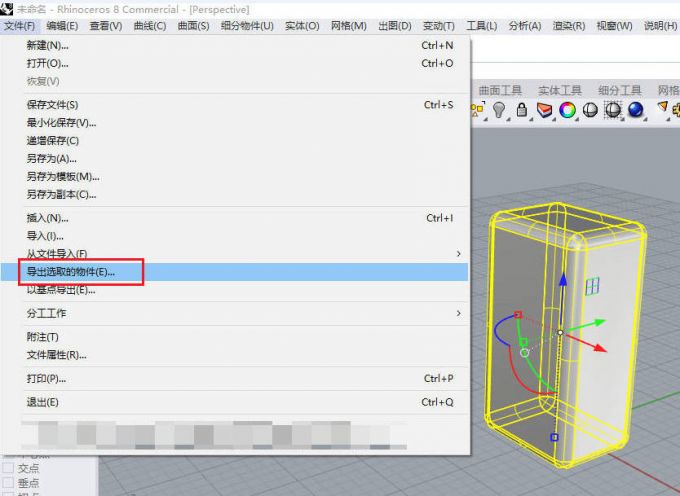Switch to the 曲面工具 toolbar tab
This screenshot has height=496, width=680.
pos(500,90)
